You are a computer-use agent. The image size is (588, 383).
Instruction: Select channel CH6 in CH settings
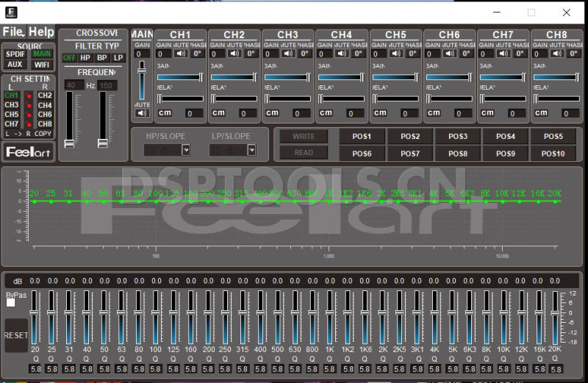(45, 115)
